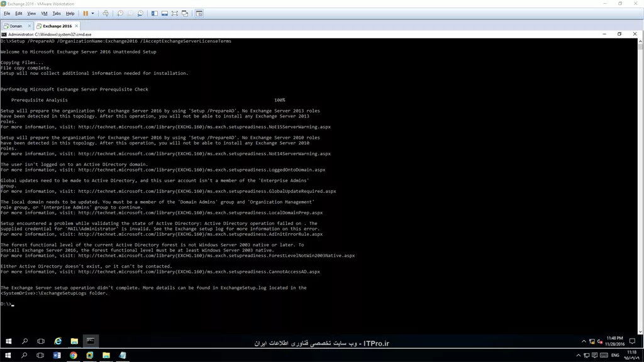Open the host Windows Start menu
Viewport: 644px width, 362px height.
point(8,356)
